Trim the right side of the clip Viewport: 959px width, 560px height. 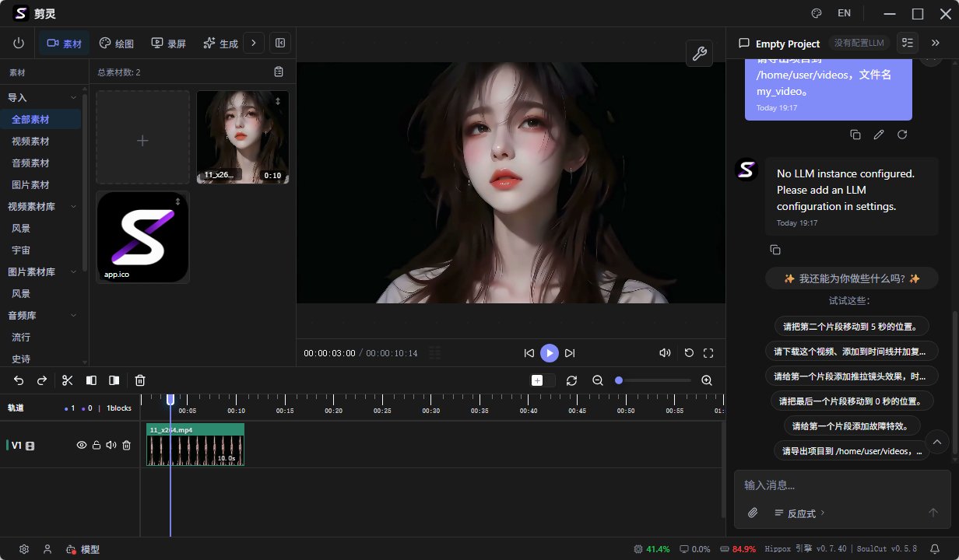(114, 380)
